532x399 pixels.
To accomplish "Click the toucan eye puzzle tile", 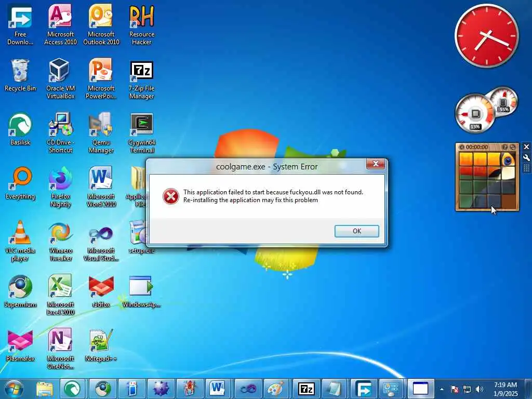I will (508, 159).
